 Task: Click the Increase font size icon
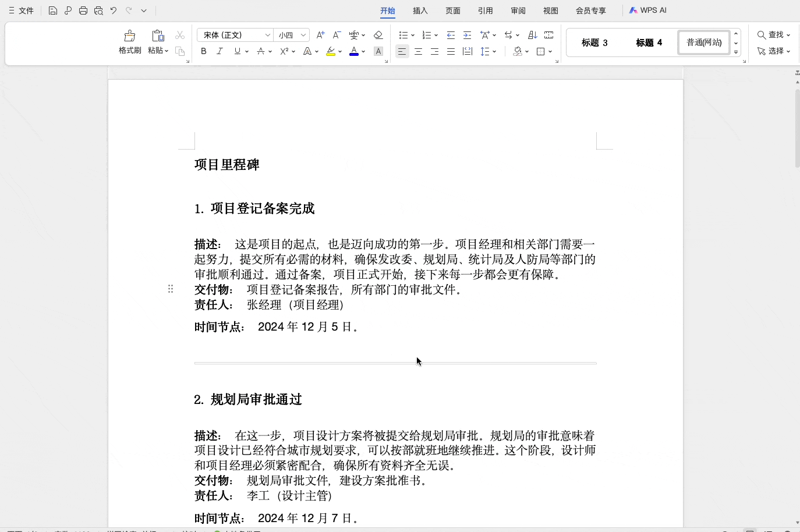[320, 35]
